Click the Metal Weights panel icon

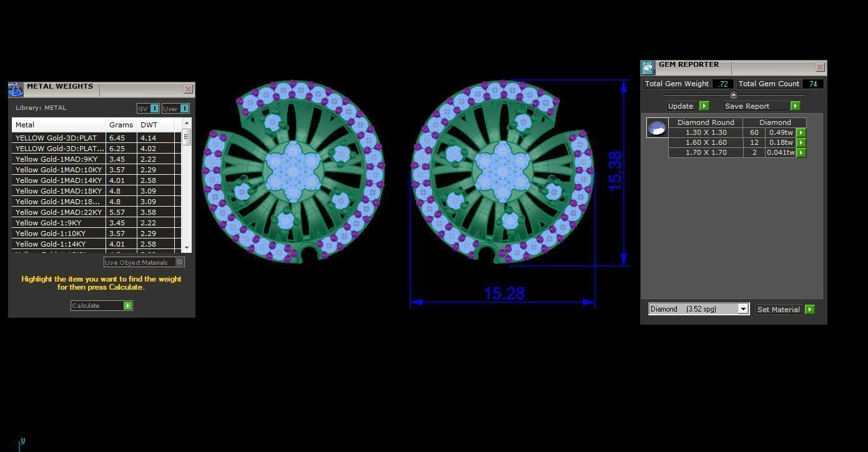16,89
